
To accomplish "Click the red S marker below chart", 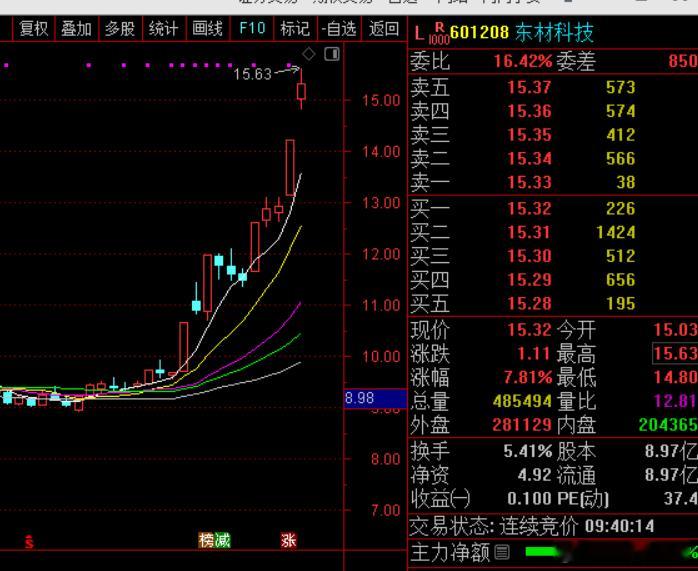I will (x=29, y=541).
